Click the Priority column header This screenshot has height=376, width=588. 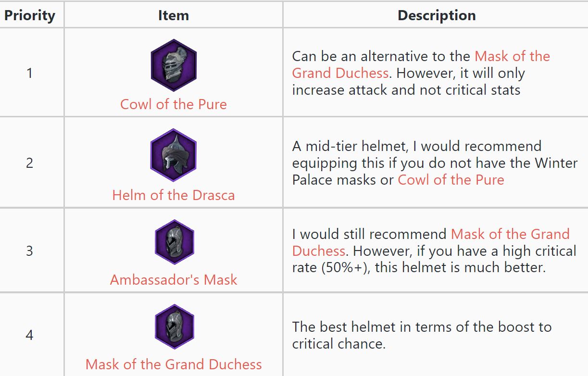tap(30, 15)
